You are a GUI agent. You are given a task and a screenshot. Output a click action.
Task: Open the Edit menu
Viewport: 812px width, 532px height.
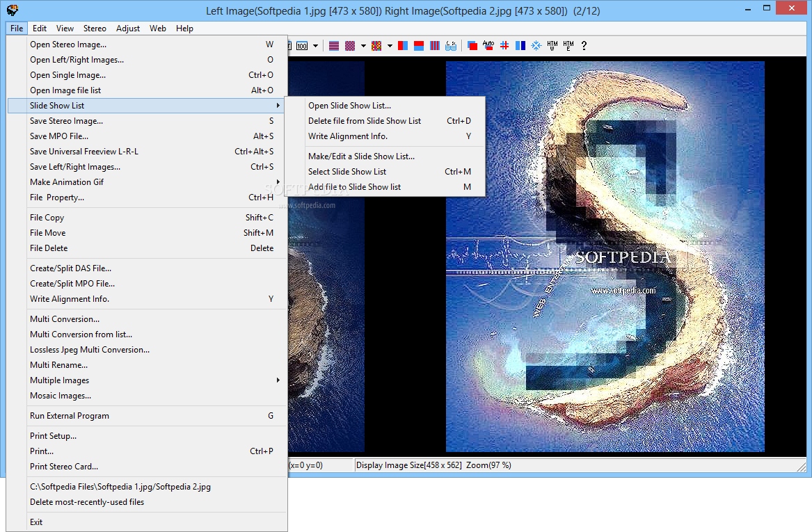click(40, 29)
